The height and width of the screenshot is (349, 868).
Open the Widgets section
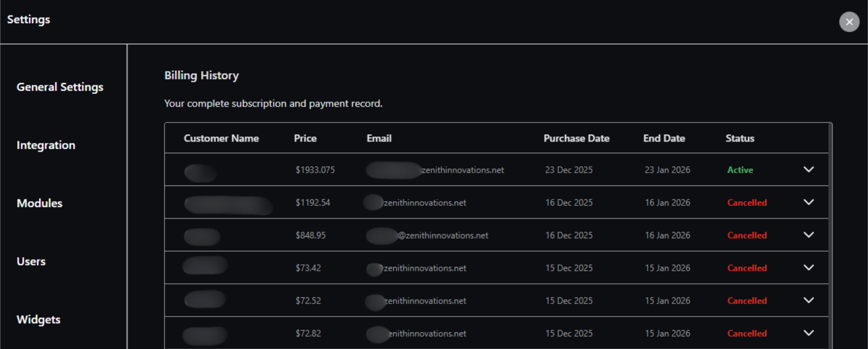pos(38,319)
